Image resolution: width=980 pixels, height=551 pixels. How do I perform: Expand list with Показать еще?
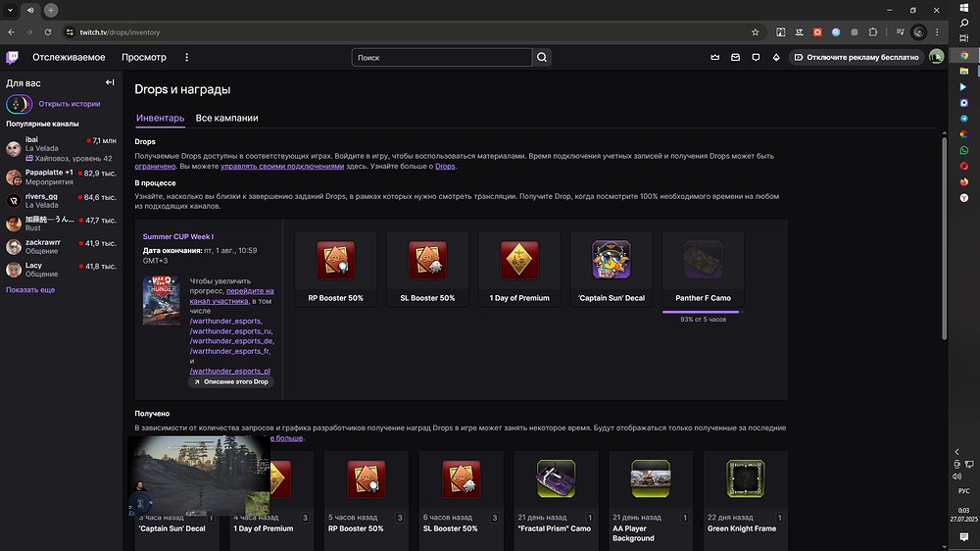pyautogui.click(x=30, y=290)
